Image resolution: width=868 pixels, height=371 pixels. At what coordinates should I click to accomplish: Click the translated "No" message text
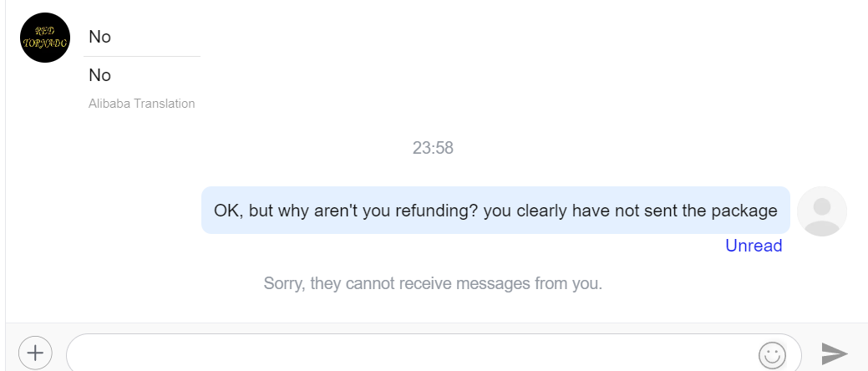pyautogui.click(x=99, y=75)
